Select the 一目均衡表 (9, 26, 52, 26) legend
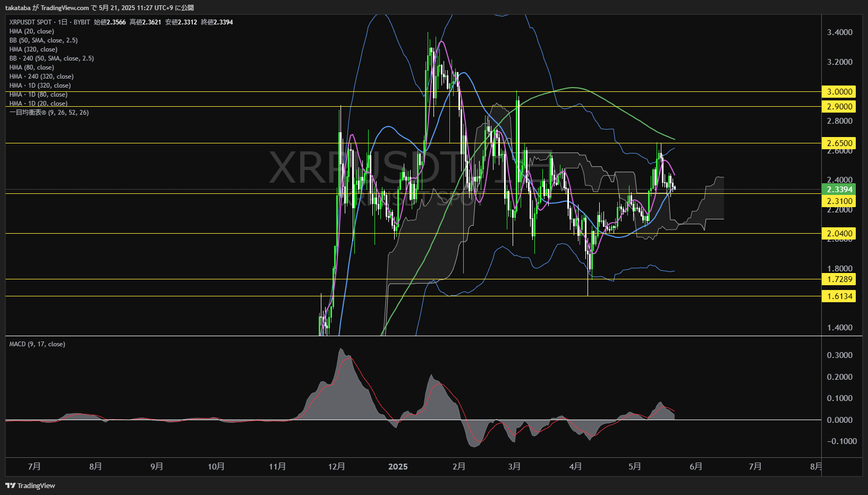The width and height of the screenshot is (868, 495). click(49, 113)
